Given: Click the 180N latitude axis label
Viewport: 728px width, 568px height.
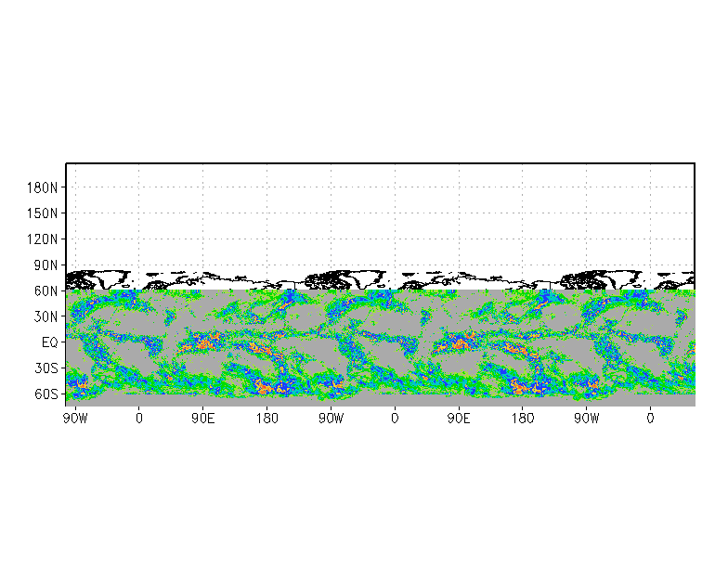Looking at the screenshot, I should (43, 187).
